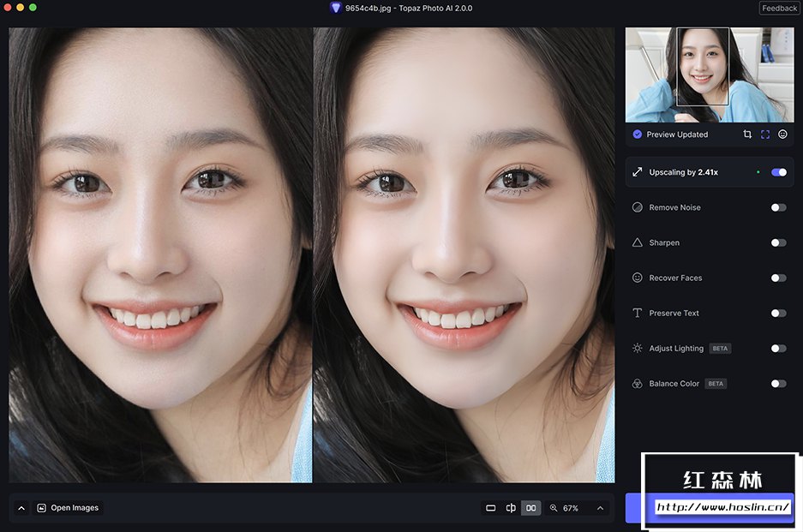Click the Preview Updated status text

coord(677,134)
